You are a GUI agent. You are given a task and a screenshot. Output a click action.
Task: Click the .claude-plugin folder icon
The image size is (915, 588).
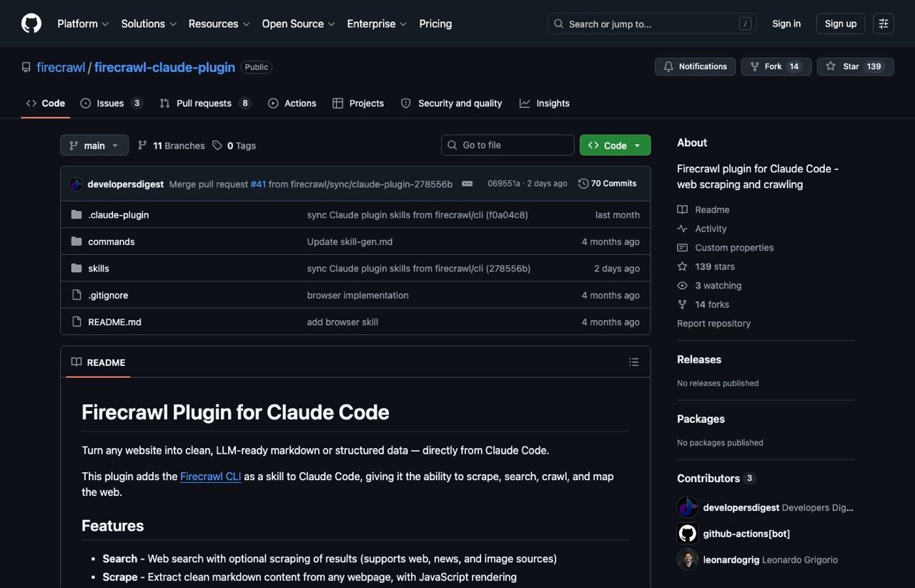click(76, 214)
